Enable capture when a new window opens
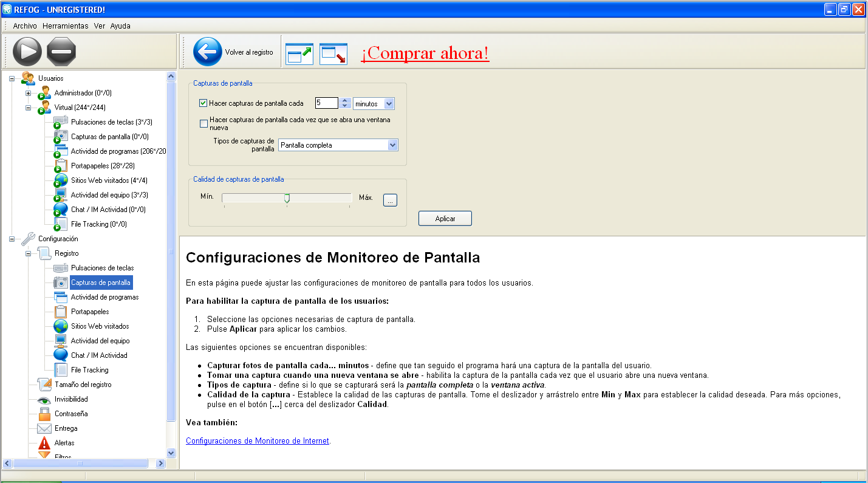 point(203,124)
